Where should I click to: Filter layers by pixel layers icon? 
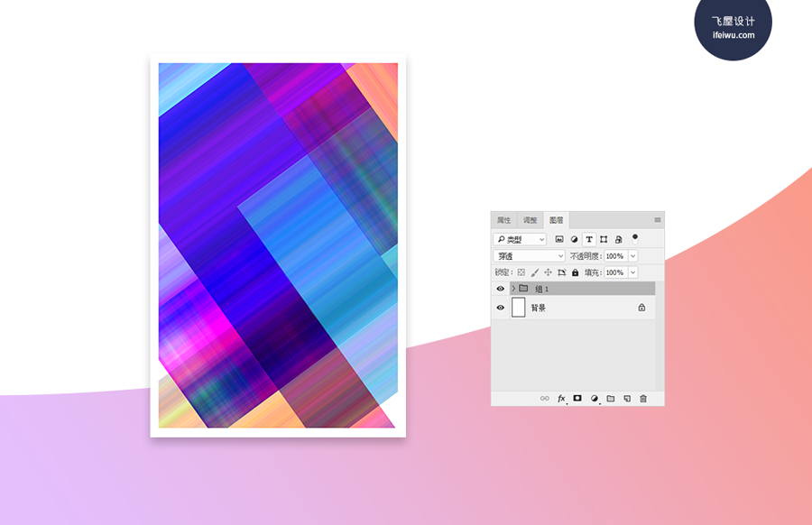(x=559, y=239)
